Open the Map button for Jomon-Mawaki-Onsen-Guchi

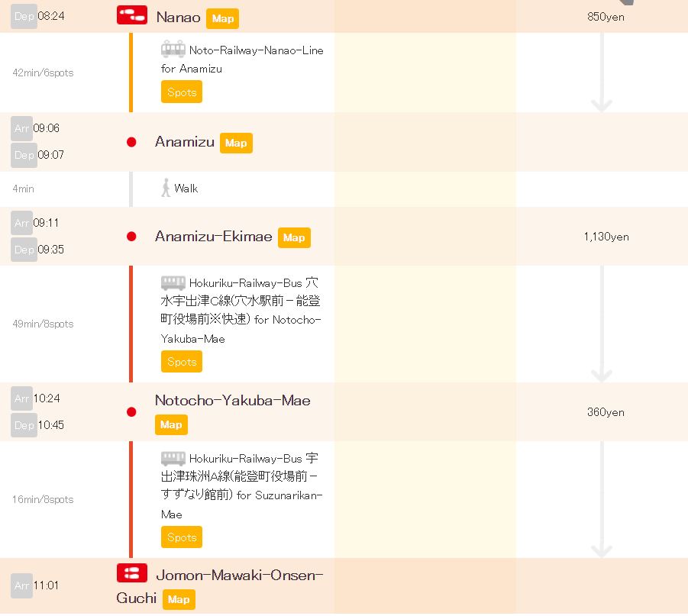point(179,599)
